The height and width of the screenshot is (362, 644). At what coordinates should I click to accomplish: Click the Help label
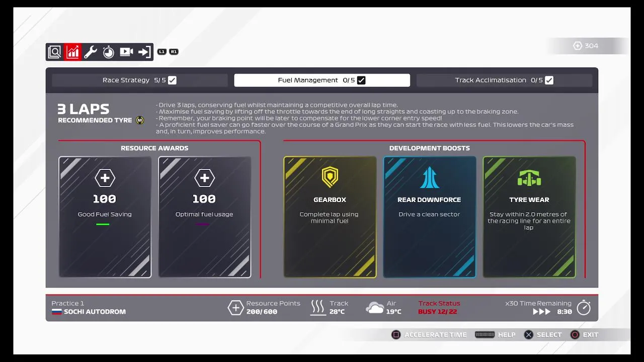[x=507, y=335]
